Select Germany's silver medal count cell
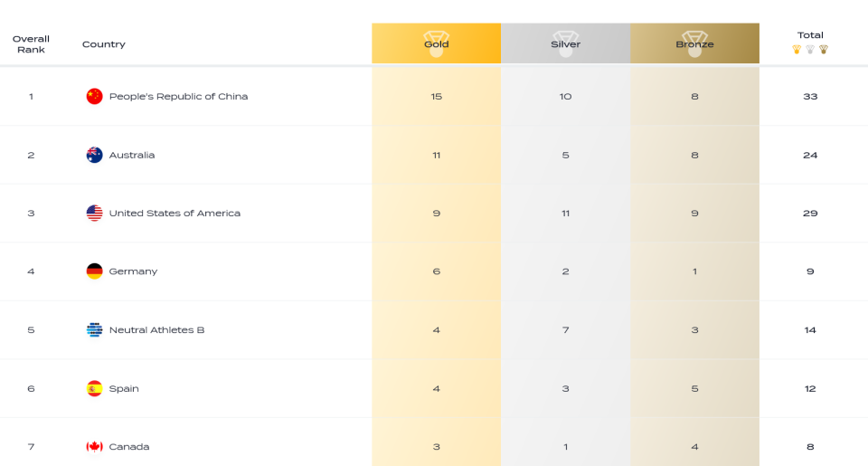 (566, 271)
